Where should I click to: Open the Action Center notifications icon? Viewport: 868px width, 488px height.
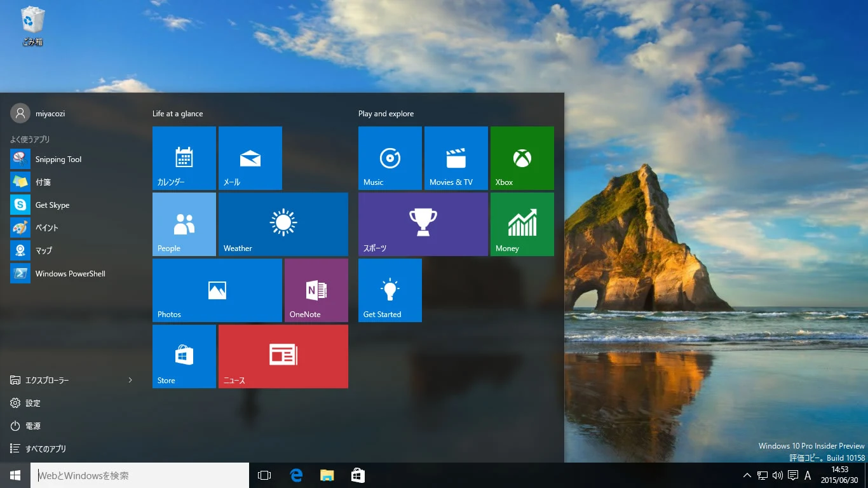[x=793, y=475]
